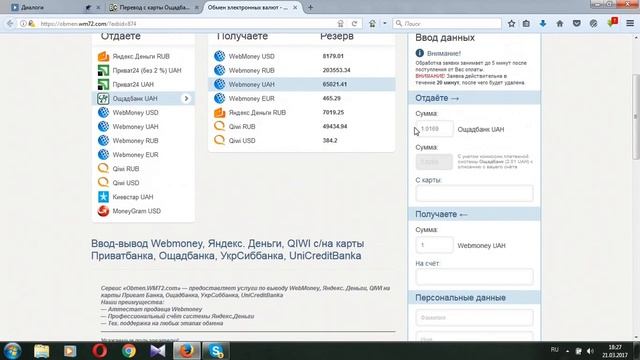Click the С карты input field
The width and height of the screenshot is (640, 360).
pyautogui.click(x=474, y=193)
